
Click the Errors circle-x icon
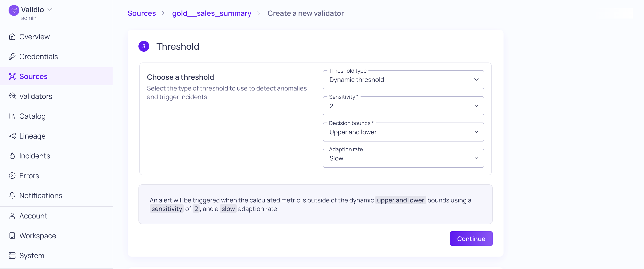click(x=12, y=176)
